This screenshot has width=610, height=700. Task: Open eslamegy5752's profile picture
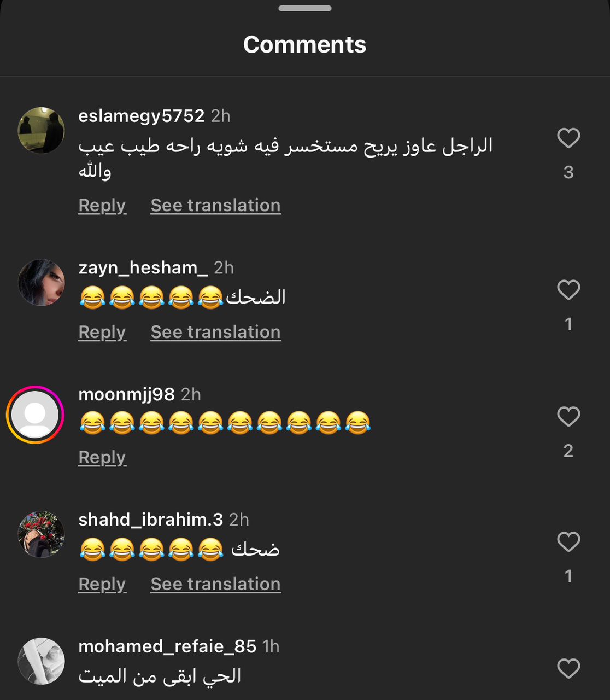[x=42, y=130]
